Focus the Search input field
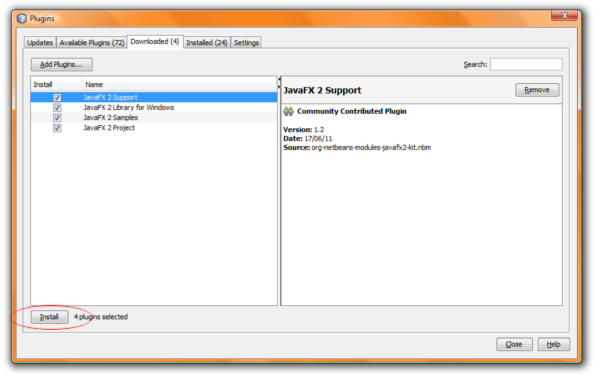 (526, 64)
